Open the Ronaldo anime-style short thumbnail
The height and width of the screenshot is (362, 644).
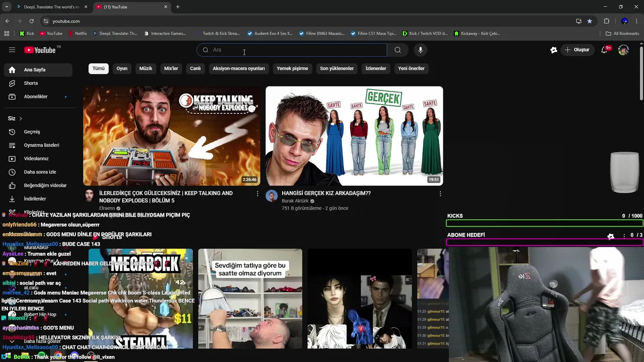pyautogui.click(x=360, y=299)
